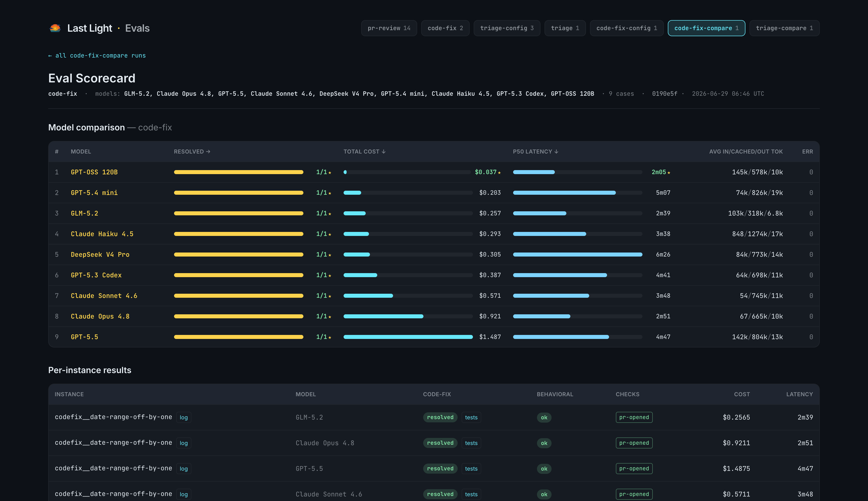Screen dimensions: 868x501
Task: Select the GLM-5.2 model name in comparison
Action: pos(85,213)
